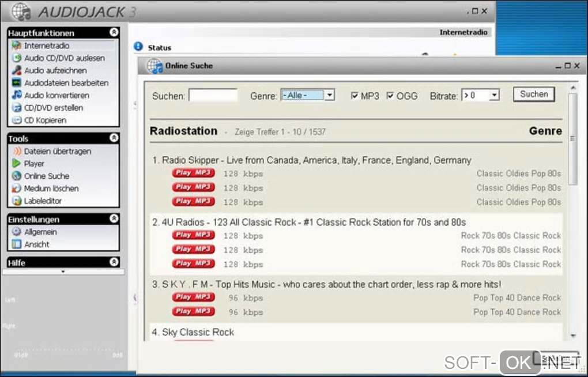
Task: Close the Online Suche window
Action: pyautogui.click(x=577, y=66)
